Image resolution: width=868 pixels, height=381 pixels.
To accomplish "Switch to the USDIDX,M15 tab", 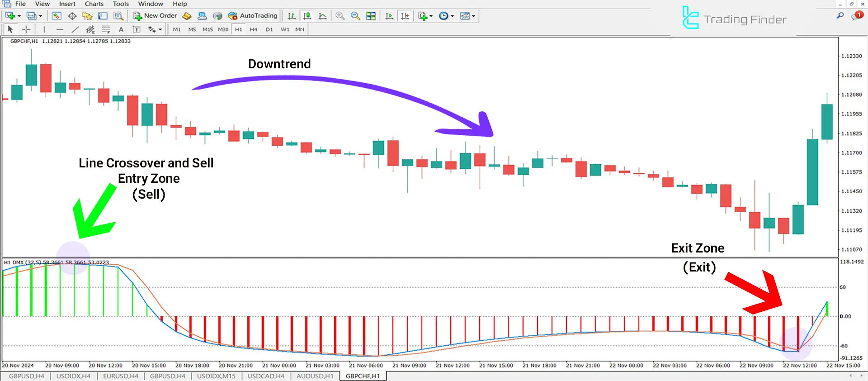I will click(x=216, y=376).
